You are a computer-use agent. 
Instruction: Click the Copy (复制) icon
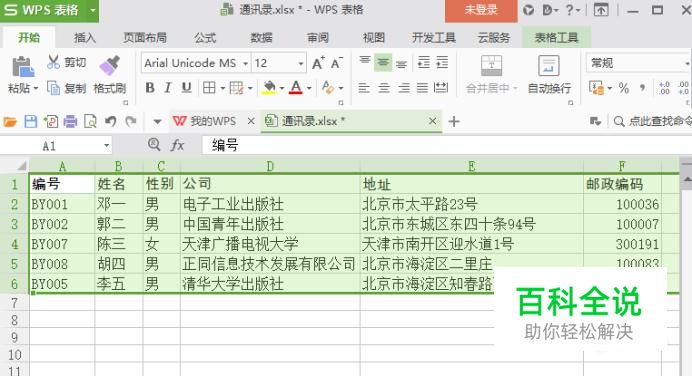(x=53, y=88)
